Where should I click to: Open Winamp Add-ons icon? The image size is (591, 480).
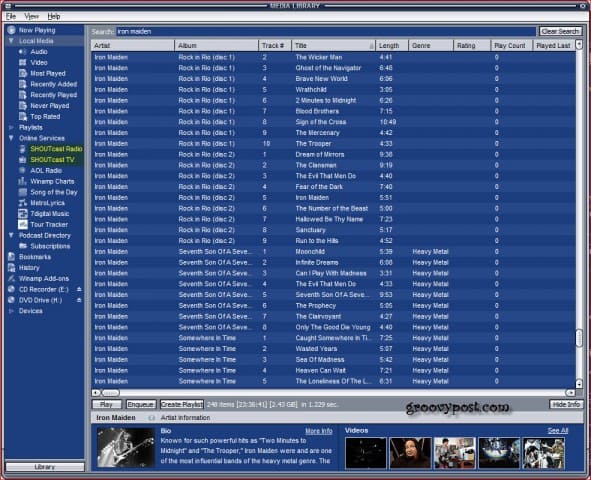pyautogui.click(x=12, y=278)
